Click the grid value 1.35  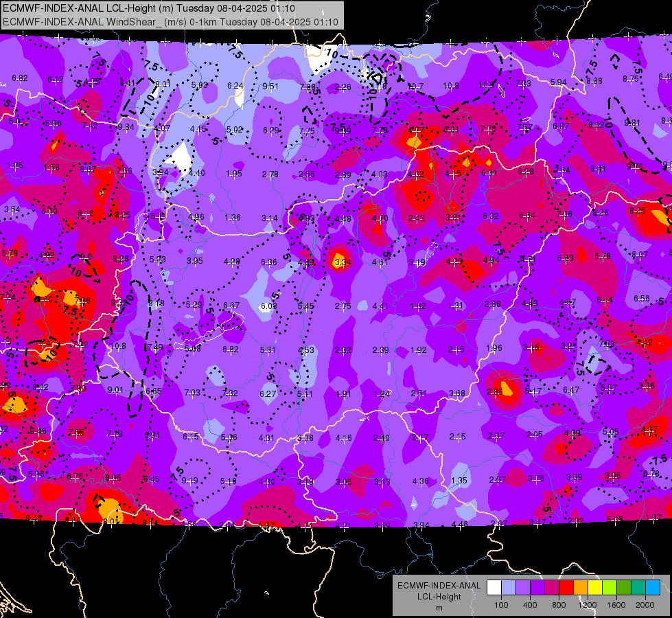[x=459, y=481]
